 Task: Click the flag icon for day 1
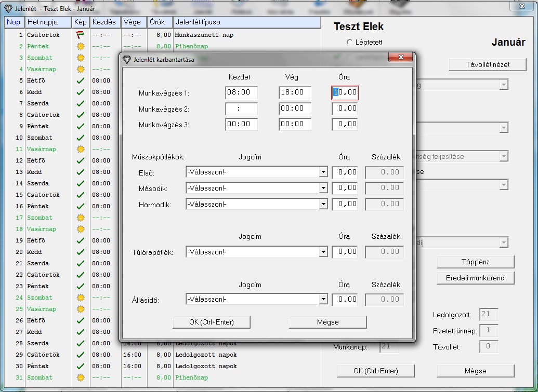tap(80, 35)
